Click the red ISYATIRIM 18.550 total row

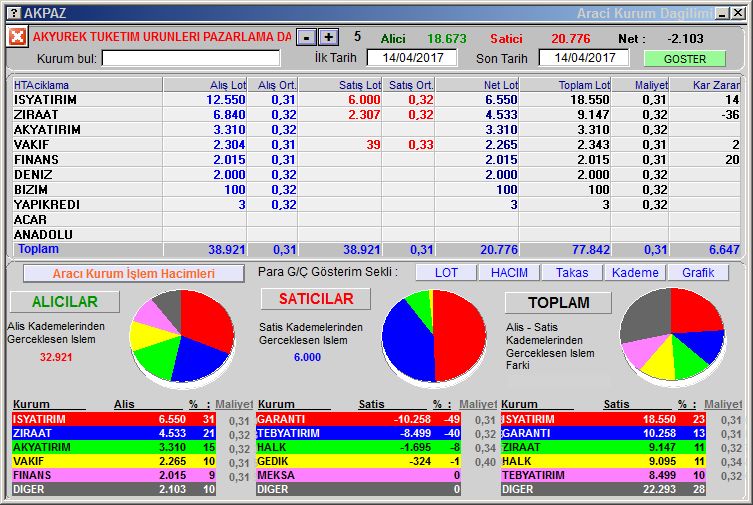[603, 419]
